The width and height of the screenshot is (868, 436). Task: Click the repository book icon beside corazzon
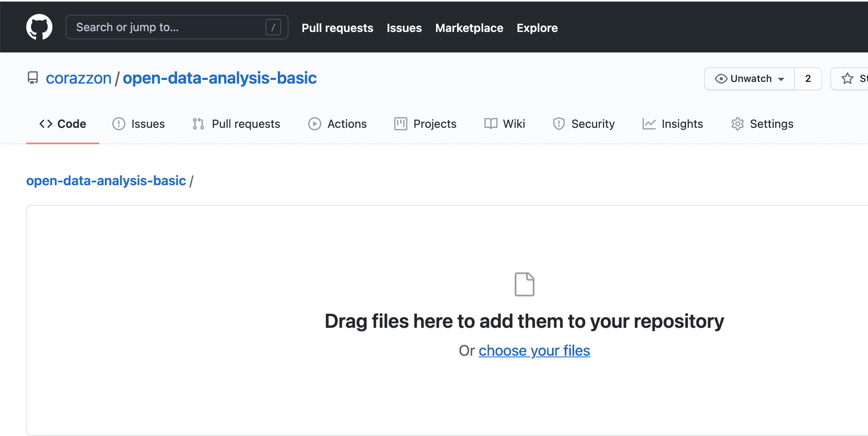tap(33, 78)
